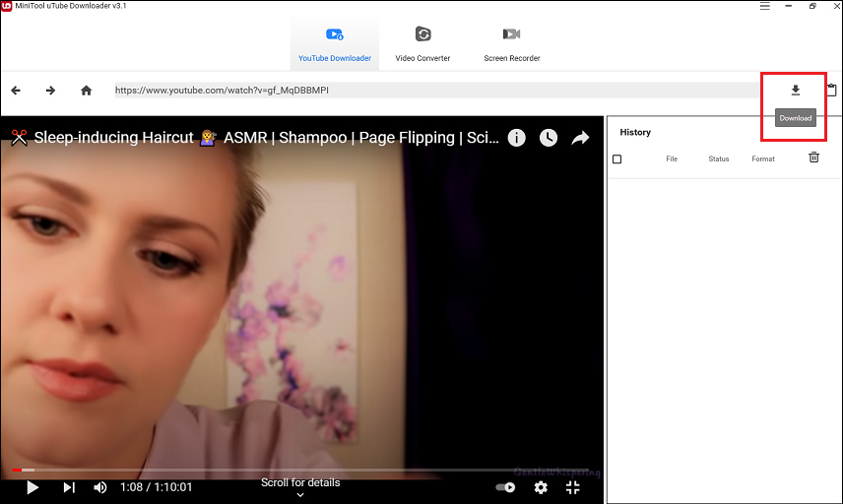The image size is (843, 504).
Task: Go back with the left arrow
Action: pos(16,91)
